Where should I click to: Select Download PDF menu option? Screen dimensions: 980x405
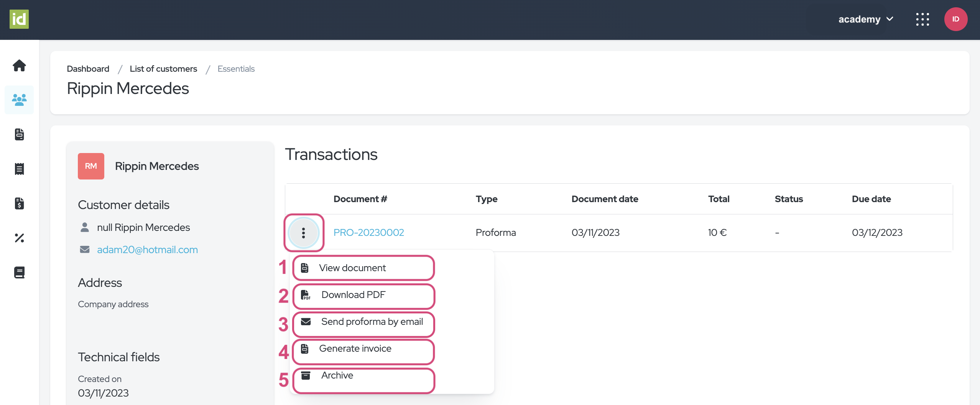pos(353,295)
